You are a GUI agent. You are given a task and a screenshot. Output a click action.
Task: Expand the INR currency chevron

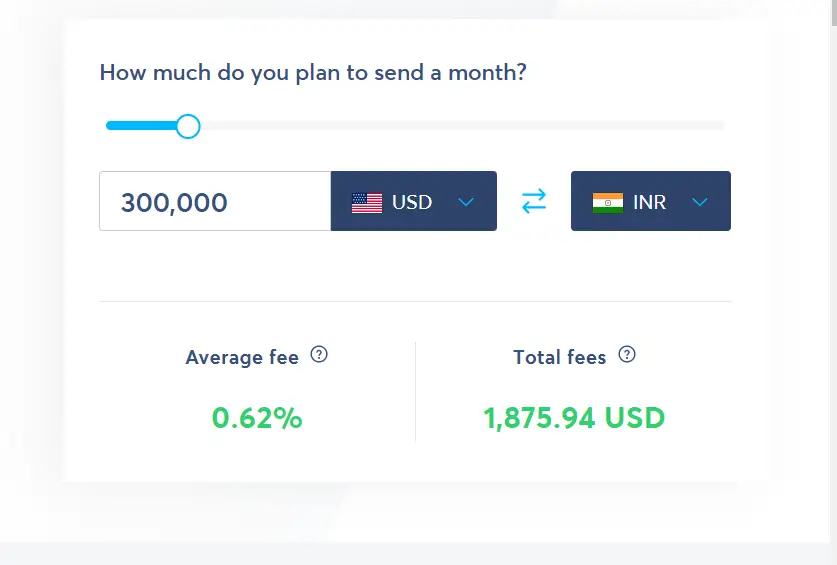point(700,202)
